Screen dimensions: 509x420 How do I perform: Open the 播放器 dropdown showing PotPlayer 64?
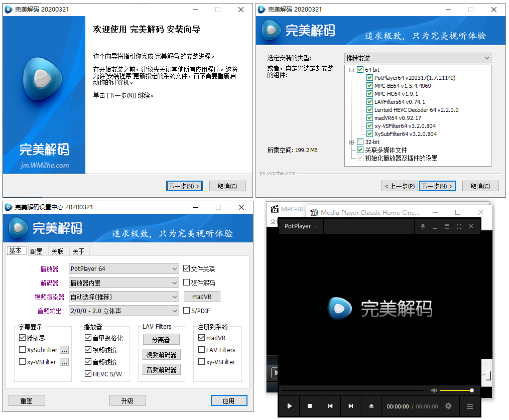point(123,268)
